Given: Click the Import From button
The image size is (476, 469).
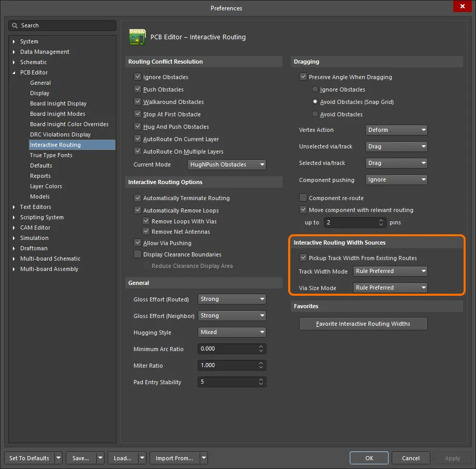Looking at the screenshot, I should click(174, 458).
